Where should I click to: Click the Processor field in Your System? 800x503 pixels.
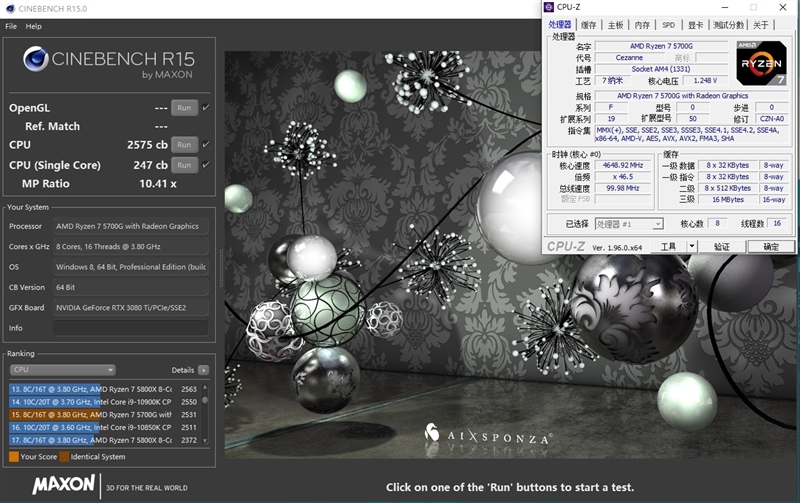[x=131, y=226]
